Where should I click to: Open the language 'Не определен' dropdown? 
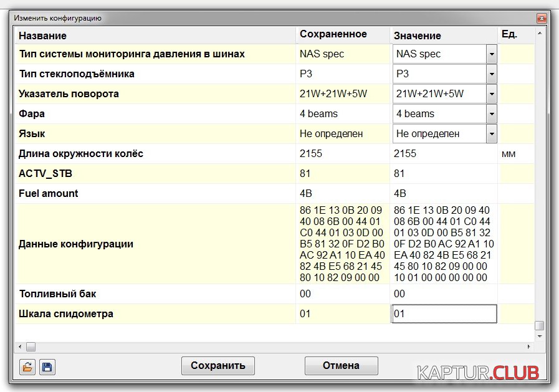[x=491, y=134]
